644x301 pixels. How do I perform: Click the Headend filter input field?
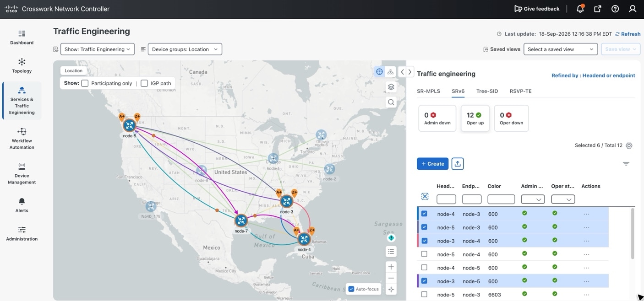pyautogui.click(x=446, y=199)
